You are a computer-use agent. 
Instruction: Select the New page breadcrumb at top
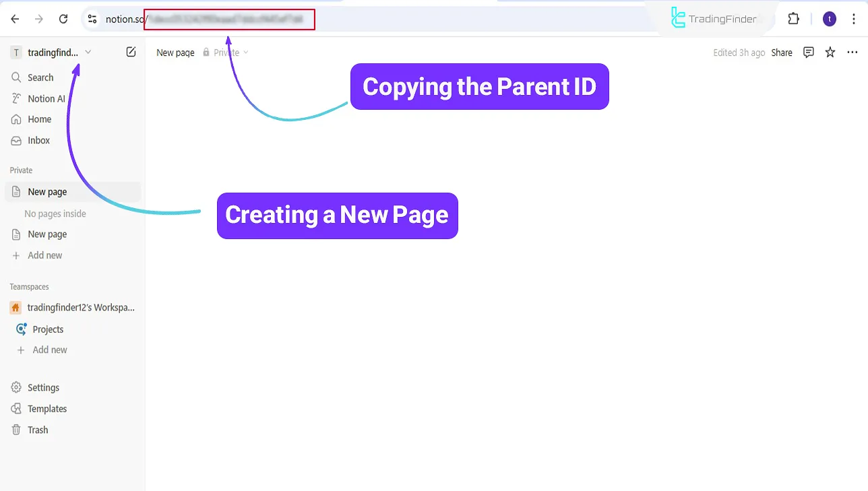click(x=175, y=52)
